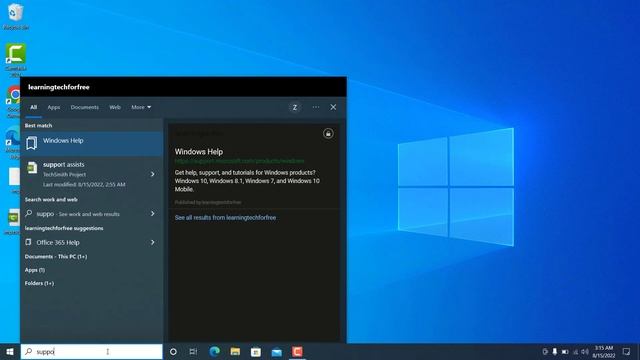This screenshot has width=640, height=360.
Task: Click See all results from learningtechforfree
Action: [225, 218]
